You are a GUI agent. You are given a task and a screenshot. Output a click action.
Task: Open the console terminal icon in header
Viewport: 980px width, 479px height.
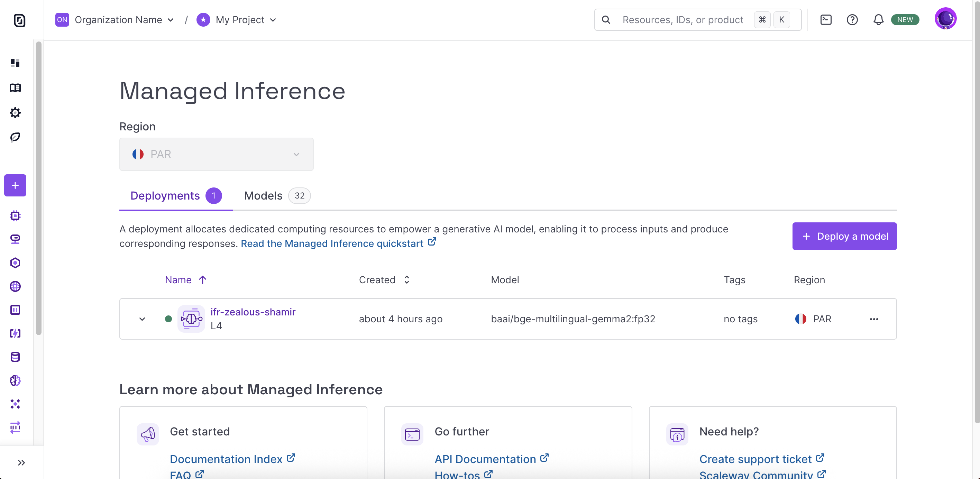tap(826, 20)
